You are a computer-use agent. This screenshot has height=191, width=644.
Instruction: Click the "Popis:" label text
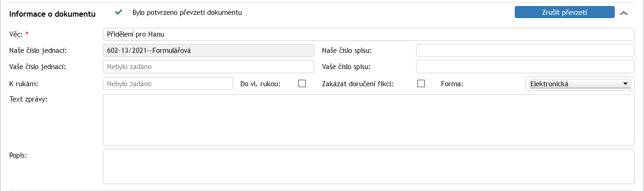[x=19, y=155]
